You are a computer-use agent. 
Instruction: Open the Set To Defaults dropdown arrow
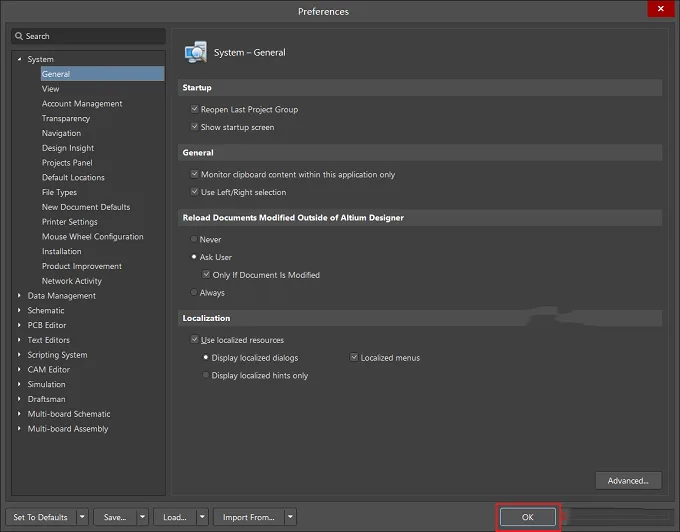pos(82,517)
